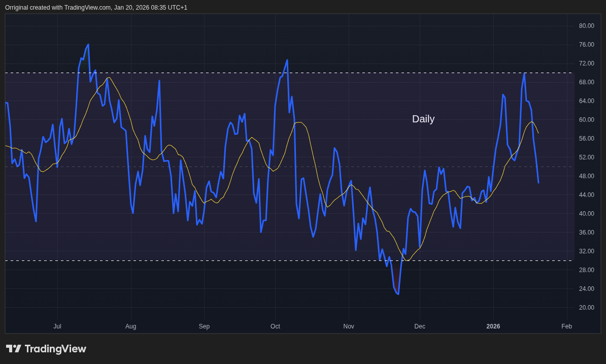Select the Sep time axis label
Image resolution: width=606 pixels, height=364 pixels.
[x=204, y=326]
